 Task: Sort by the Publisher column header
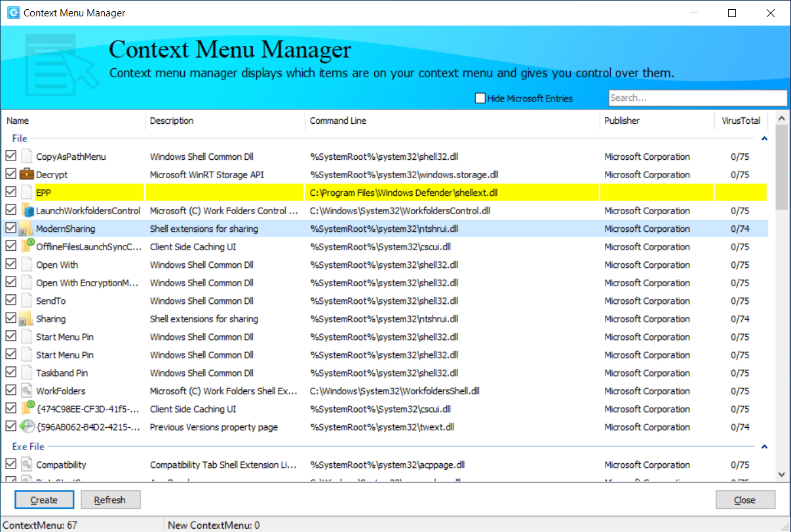(657, 121)
